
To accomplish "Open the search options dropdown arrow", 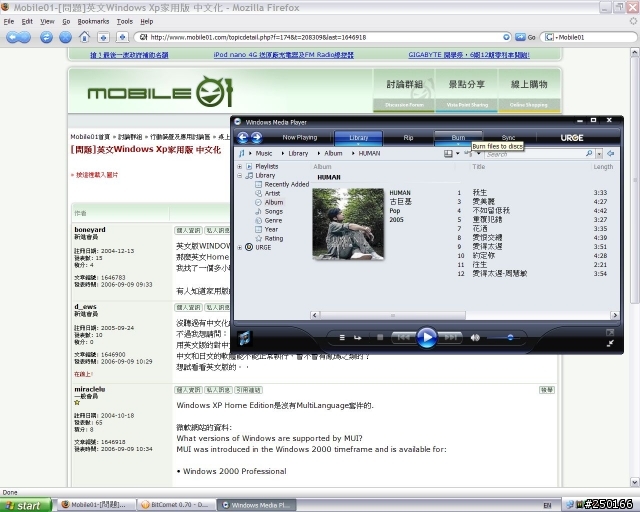I will (599, 154).
